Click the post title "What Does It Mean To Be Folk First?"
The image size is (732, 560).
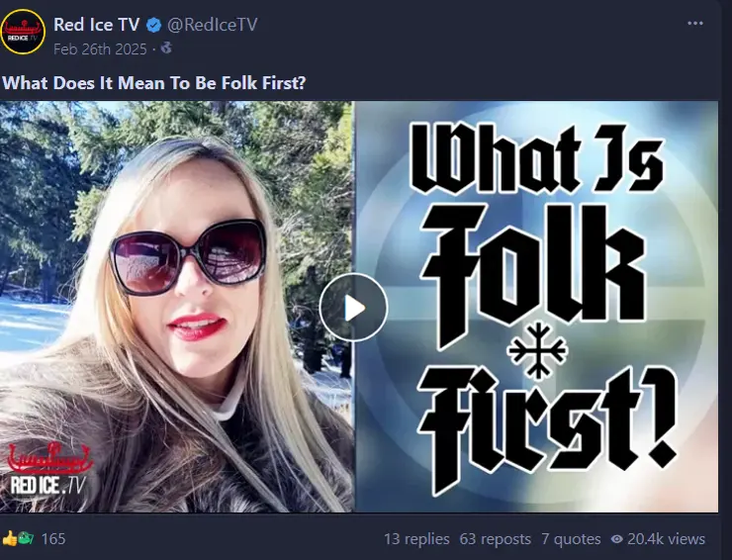153,82
